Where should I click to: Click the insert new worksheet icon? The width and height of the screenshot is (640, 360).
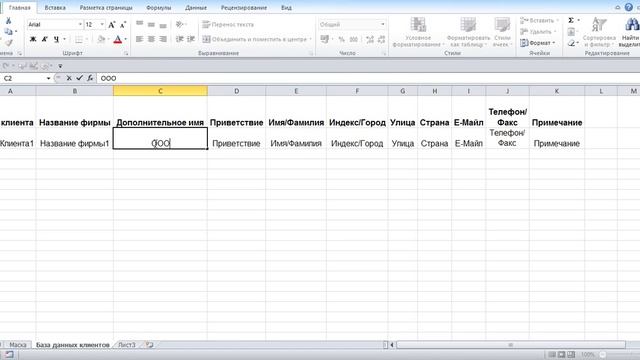150,345
